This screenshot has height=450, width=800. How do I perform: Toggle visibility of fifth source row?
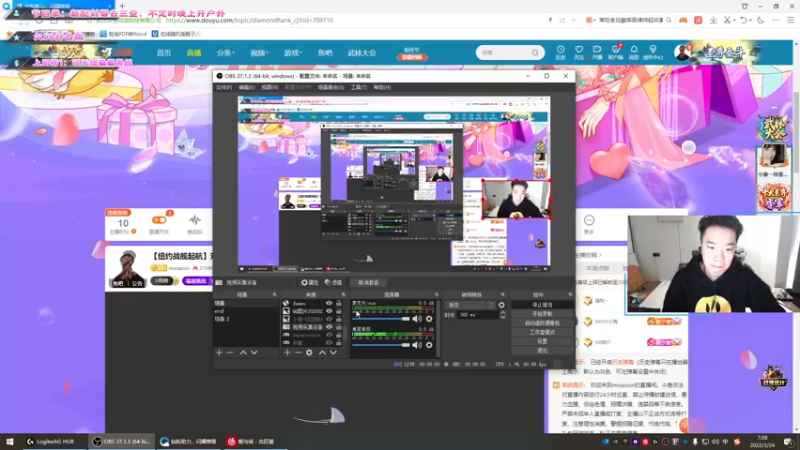coord(329,335)
